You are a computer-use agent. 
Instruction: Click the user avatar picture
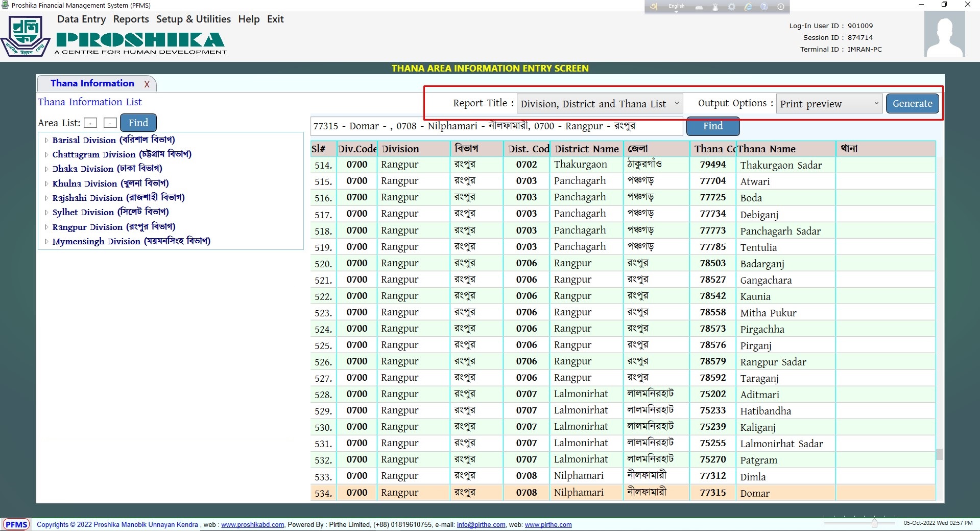coord(945,34)
